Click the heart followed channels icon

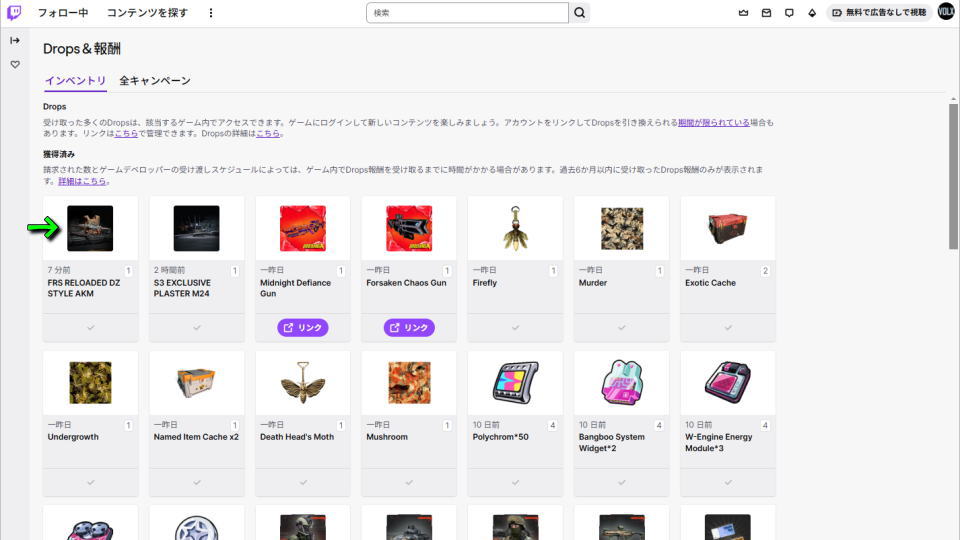click(15, 64)
